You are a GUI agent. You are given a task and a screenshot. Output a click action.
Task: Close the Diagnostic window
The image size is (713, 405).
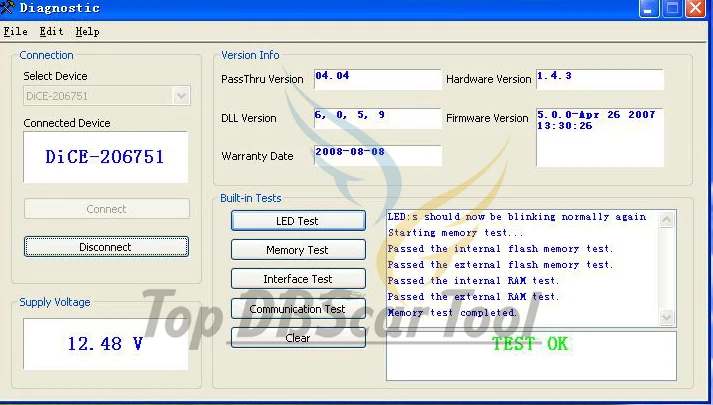(695, 8)
